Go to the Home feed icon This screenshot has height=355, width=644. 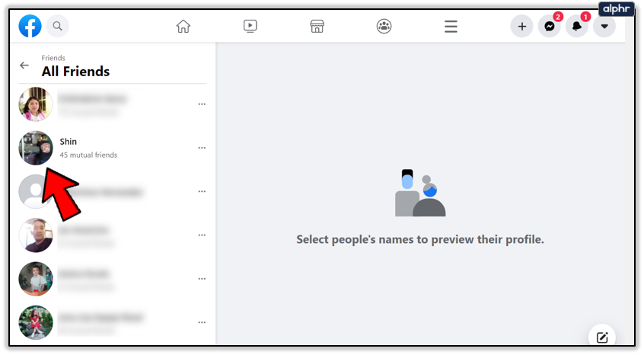[x=183, y=27]
